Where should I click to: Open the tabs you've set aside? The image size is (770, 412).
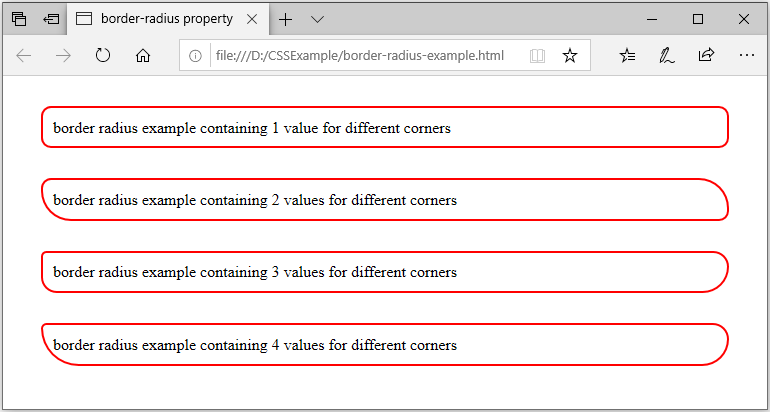coord(19,19)
